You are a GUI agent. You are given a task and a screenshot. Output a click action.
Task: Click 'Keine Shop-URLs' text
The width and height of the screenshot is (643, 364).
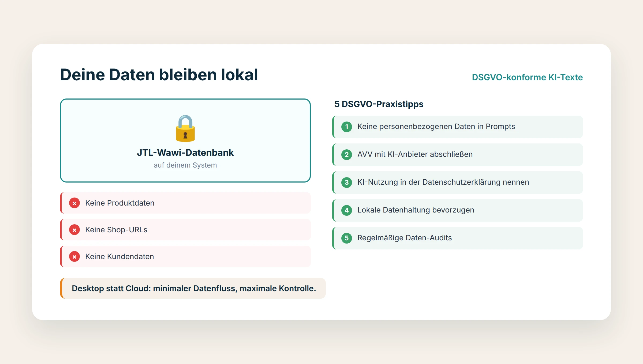tap(116, 230)
